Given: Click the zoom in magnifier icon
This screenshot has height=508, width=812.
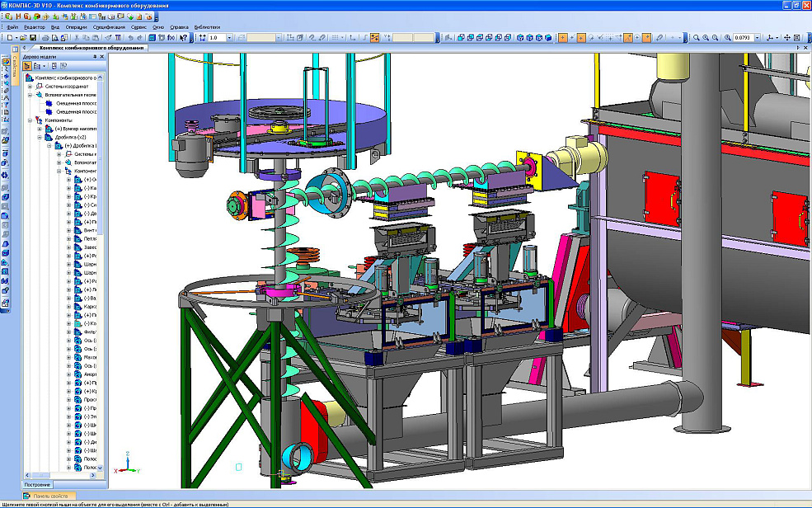Looking at the screenshot, I should pyautogui.click(x=706, y=38).
